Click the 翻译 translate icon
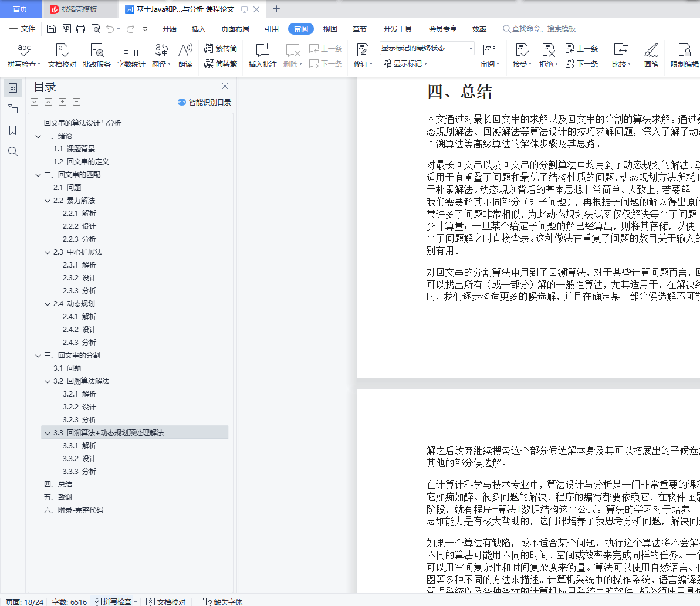Viewport: 700px width, 606px height. pyautogui.click(x=161, y=55)
